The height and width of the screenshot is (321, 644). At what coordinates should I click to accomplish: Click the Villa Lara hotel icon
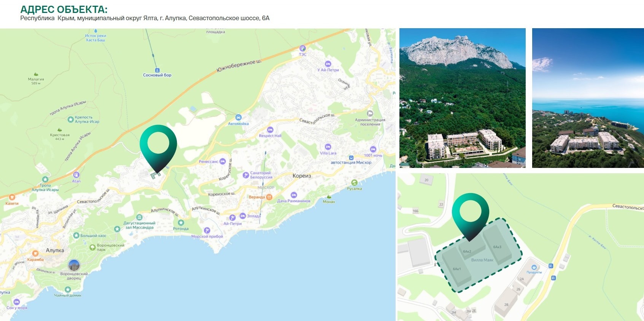pos(328,147)
